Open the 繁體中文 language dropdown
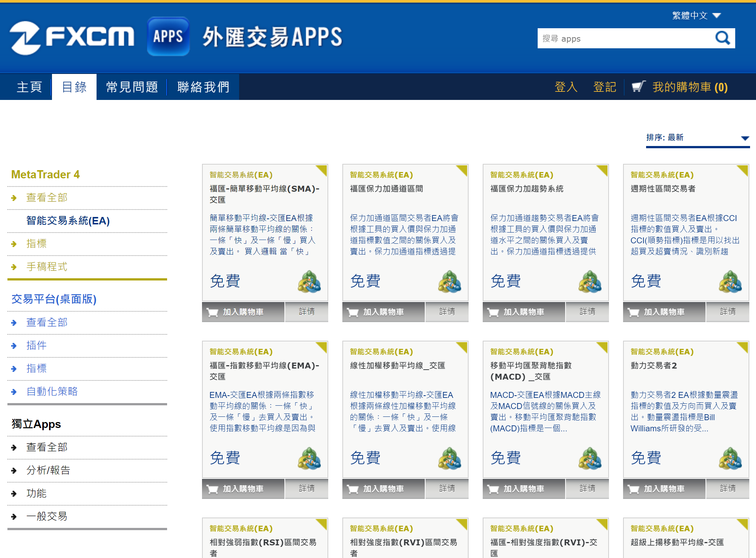Screen dimensions: 756x558 (x=696, y=16)
